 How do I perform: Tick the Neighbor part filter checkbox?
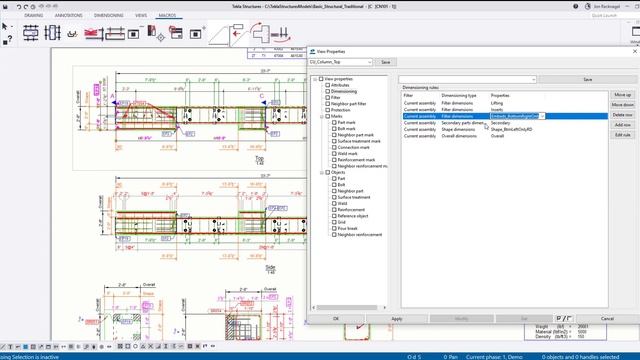pyautogui.click(x=328, y=104)
